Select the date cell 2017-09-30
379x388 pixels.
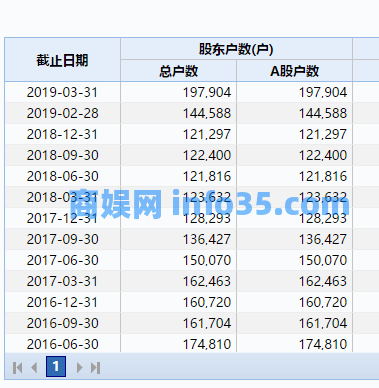tap(62, 239)
